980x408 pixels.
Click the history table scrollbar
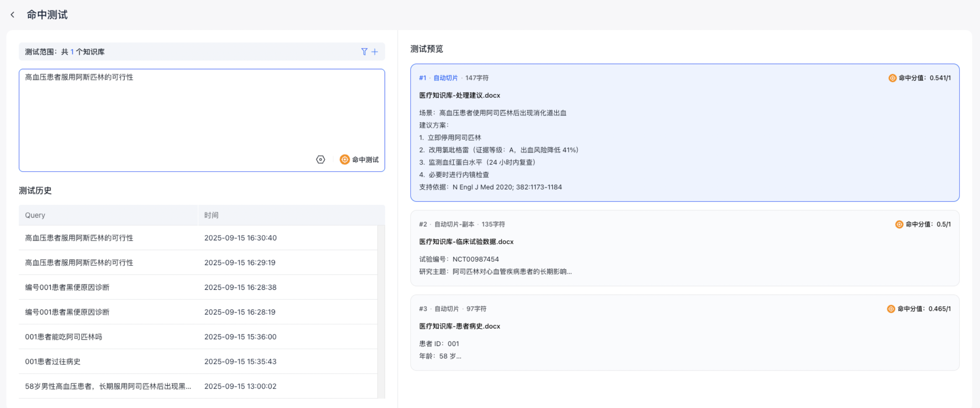tap(381, 312)
